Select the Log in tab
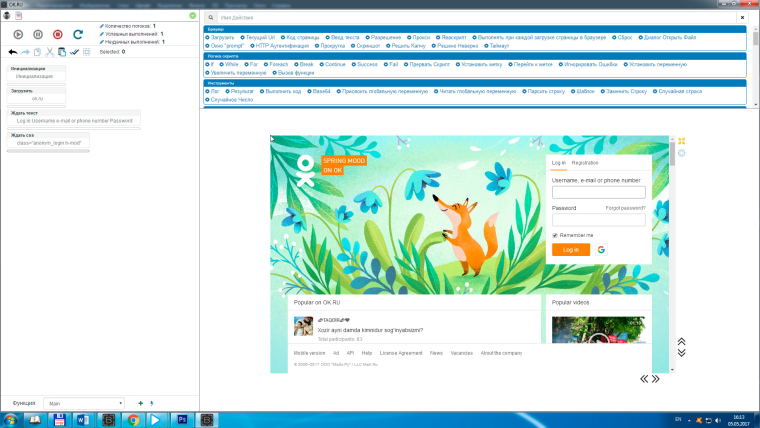The height and width of the screenshot is (428, 760). [x=558, y=162]
